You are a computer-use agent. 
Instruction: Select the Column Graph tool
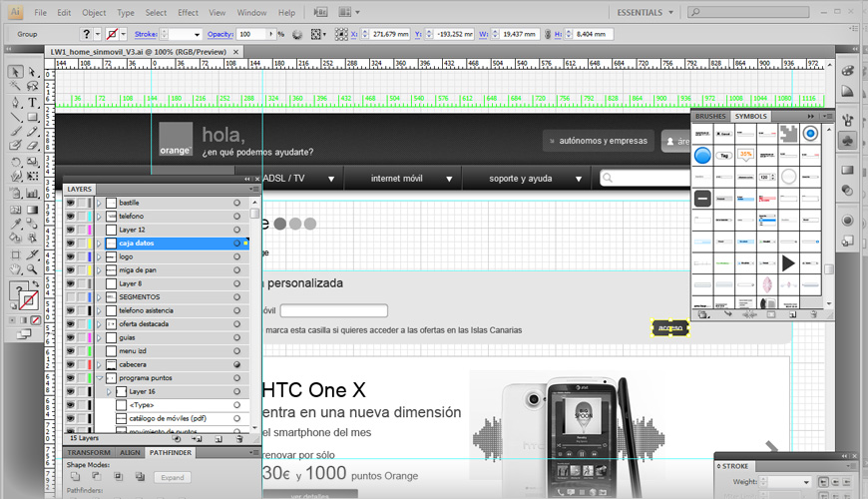point(32,194)
